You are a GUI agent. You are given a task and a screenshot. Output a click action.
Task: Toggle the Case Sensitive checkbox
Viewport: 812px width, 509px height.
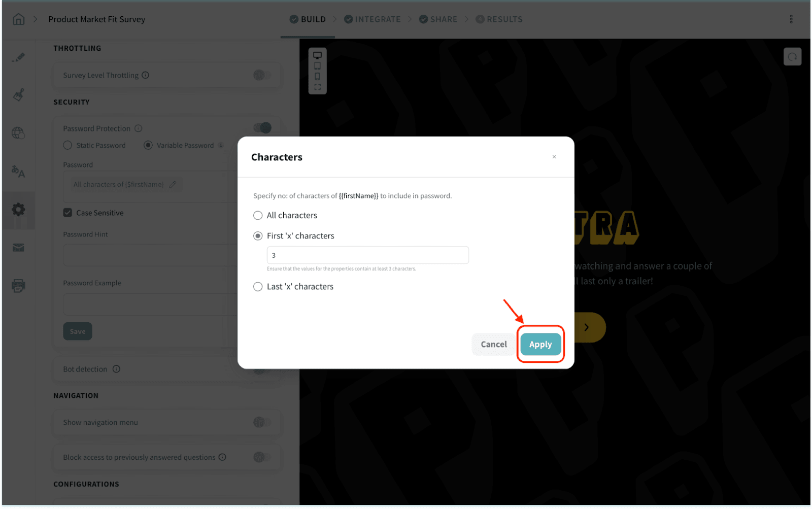pos(67,213)
